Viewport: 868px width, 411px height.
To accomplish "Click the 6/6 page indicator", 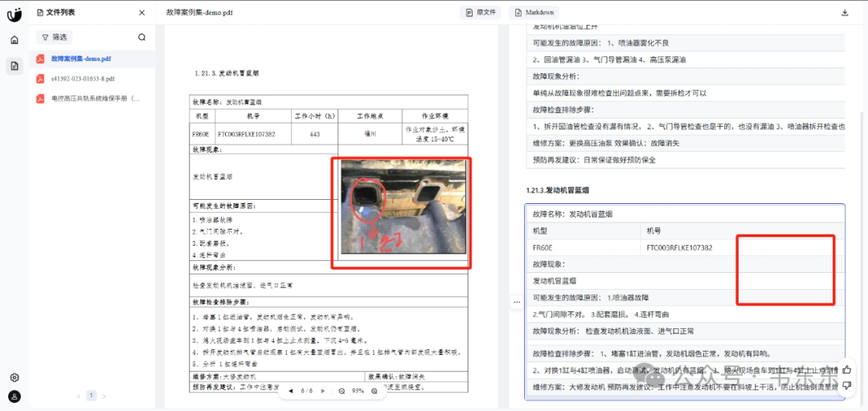I will (306, 391).
